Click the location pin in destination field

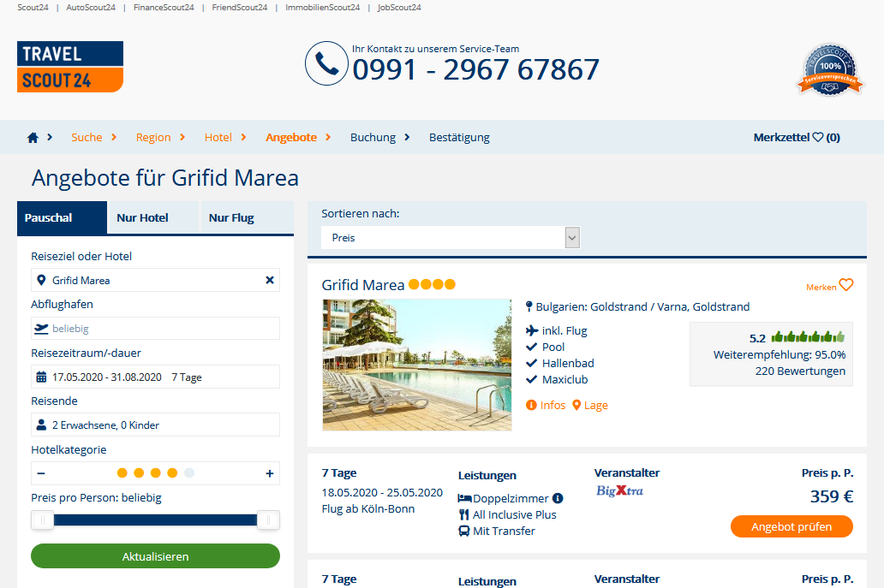click(x=41, y=280)
